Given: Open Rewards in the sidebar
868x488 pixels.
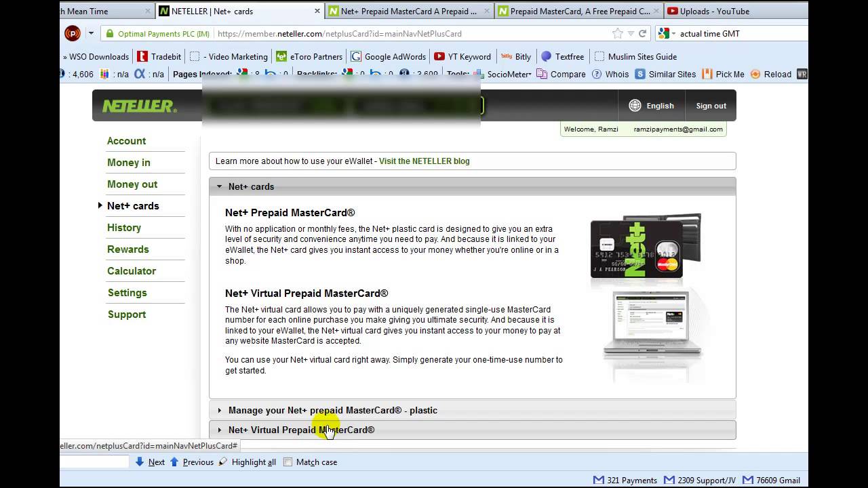Looking at the screenshot, I should click(x=127, y=249).
